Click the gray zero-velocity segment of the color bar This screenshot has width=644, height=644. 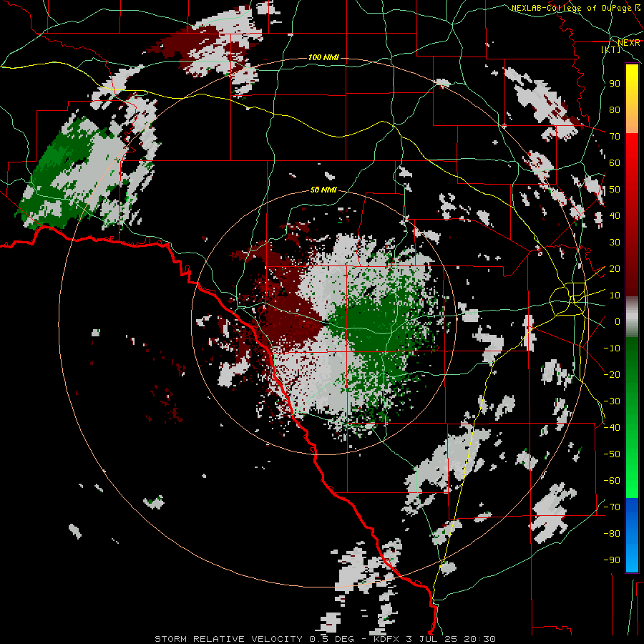click(632, 317)
